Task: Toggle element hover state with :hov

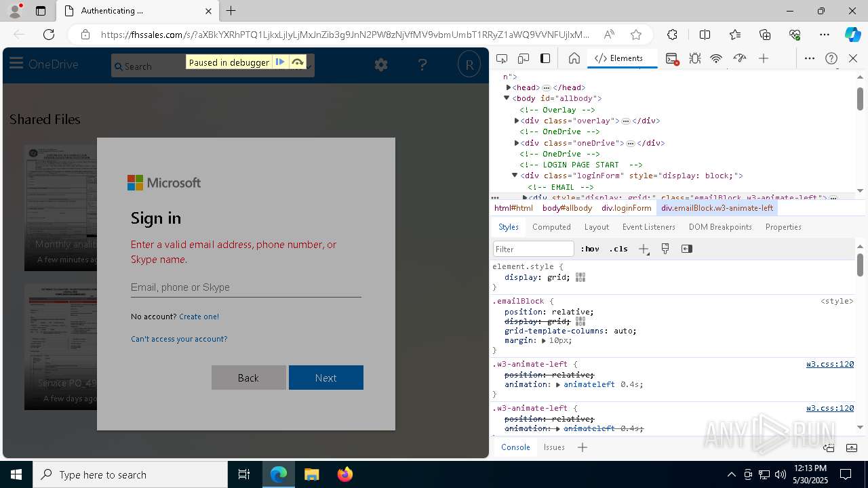Action: coord(591,249)
